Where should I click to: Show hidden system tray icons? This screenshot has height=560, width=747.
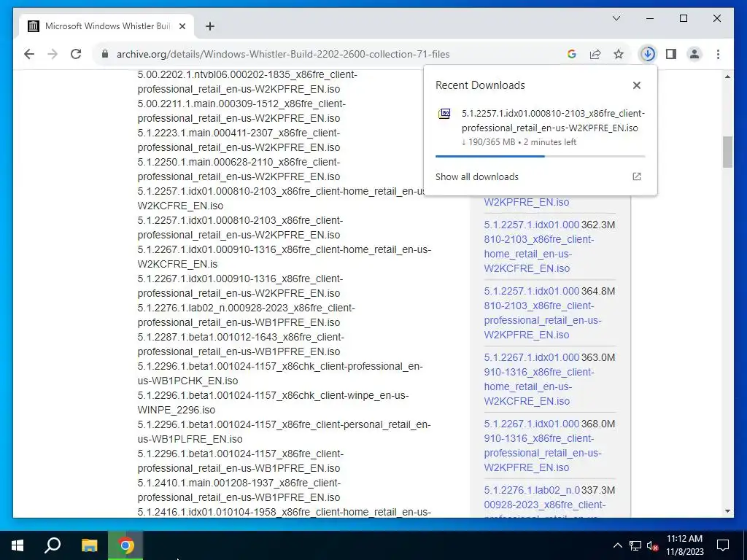coord(617,545)
